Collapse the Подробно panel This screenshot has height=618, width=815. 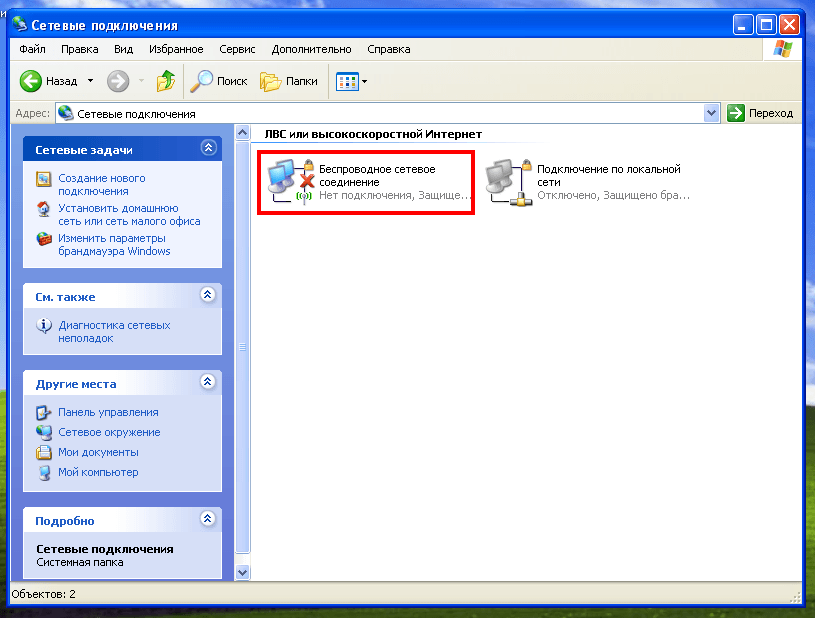(207, 519)
